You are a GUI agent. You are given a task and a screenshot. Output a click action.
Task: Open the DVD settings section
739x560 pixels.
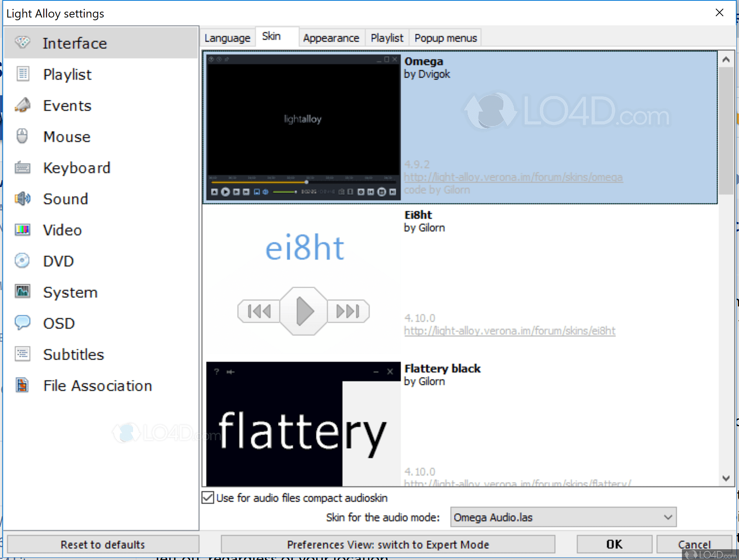58,261
